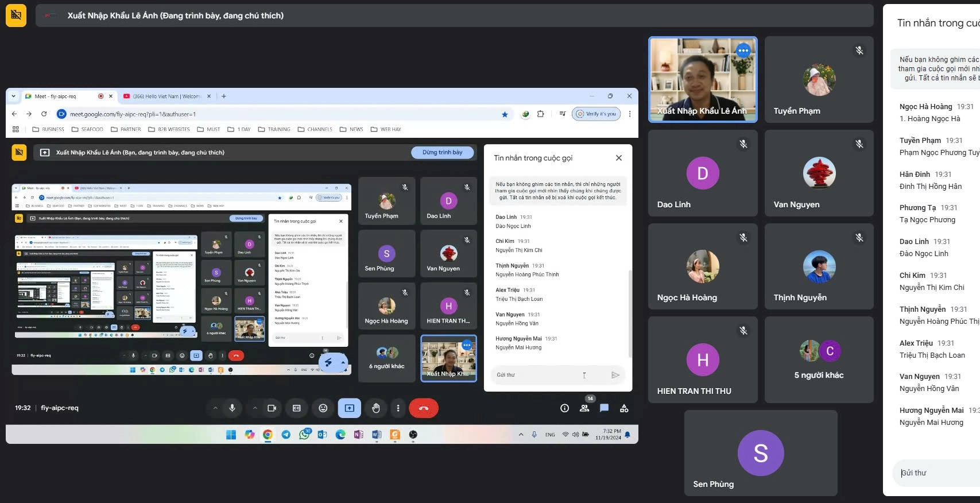Open the activities shapes icon
Image resolution: width=980 pixels, height=503 pixels.
[x=624, y=408]
